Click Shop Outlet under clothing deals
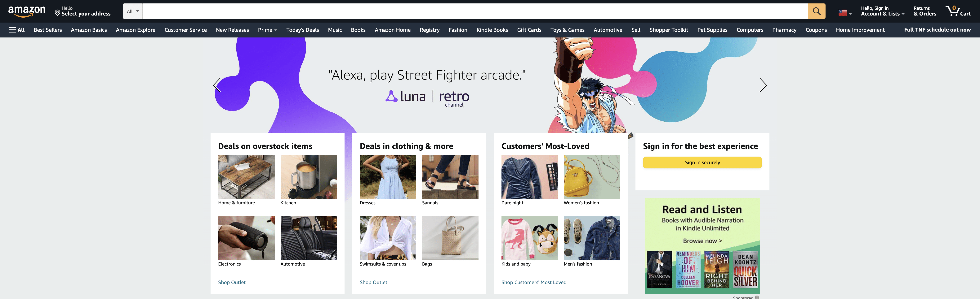 (x=373, y=282)
